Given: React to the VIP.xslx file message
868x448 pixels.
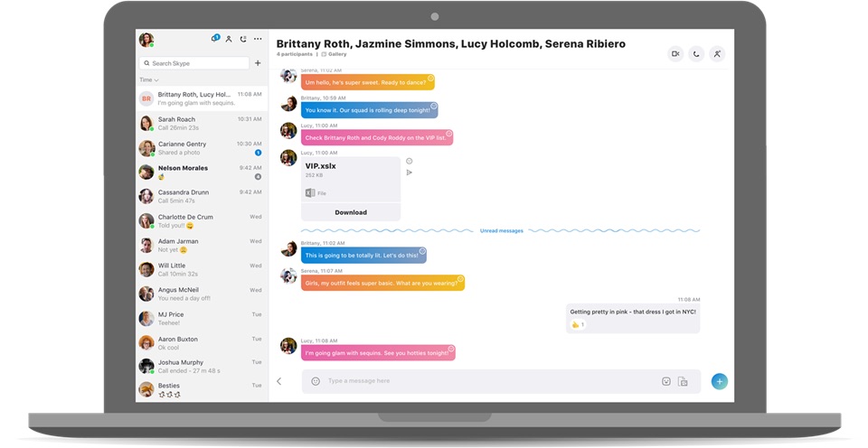Looking at the screenshot, I should pyautogui.click(x=409, y=161).
